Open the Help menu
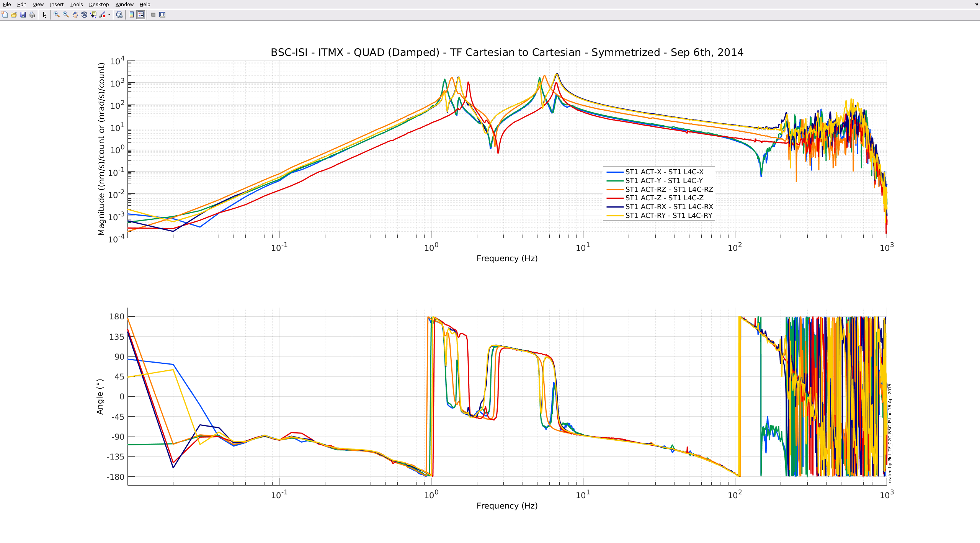 pos(145,4)
